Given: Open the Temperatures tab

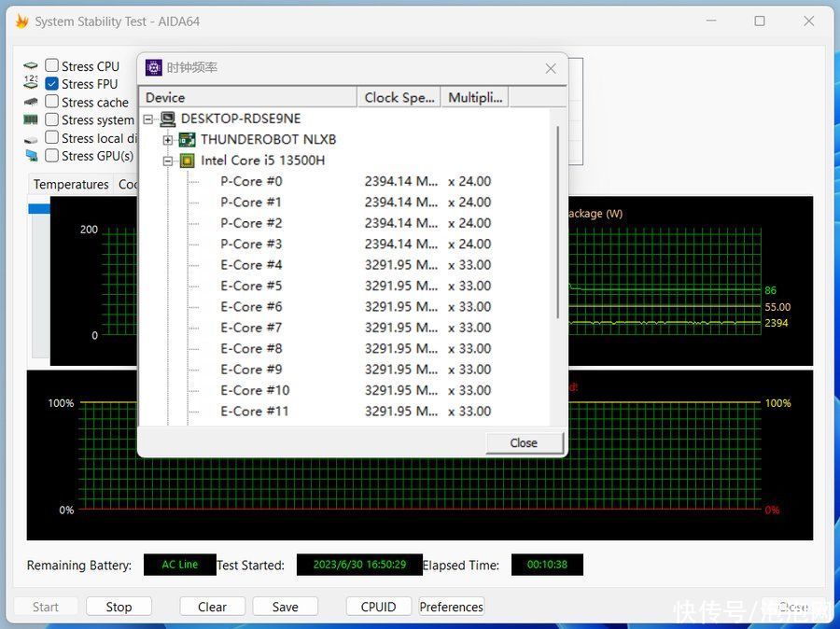Looking at the screenshot, I should coord(71,184).
